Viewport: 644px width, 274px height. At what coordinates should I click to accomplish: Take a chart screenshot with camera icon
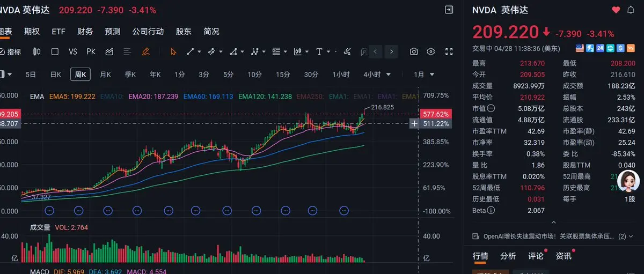coord(414,51)
